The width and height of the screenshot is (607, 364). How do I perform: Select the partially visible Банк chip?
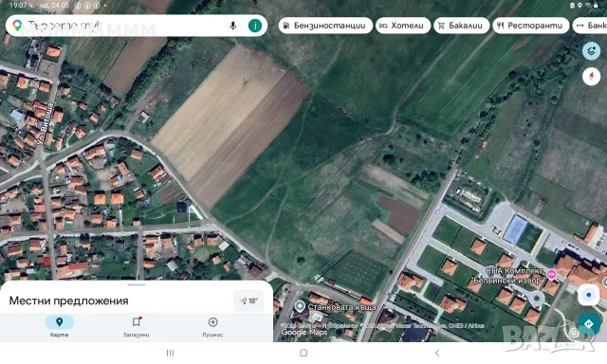pos(590,26)
